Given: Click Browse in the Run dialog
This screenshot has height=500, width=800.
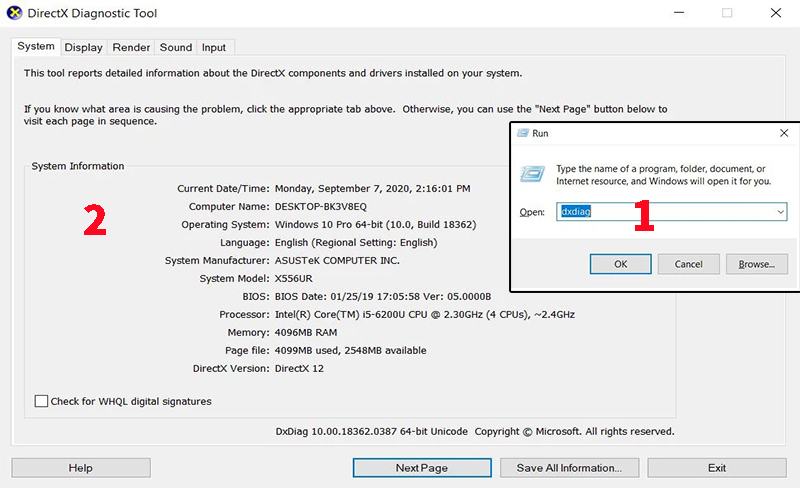Looking at the screenshot, I should pos(757,264).
